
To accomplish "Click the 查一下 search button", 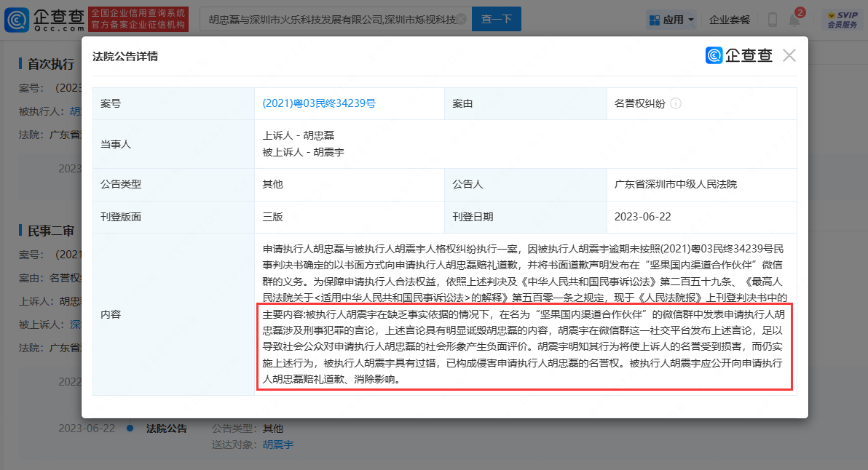I will pyautogui.click(x=496, y=20).
